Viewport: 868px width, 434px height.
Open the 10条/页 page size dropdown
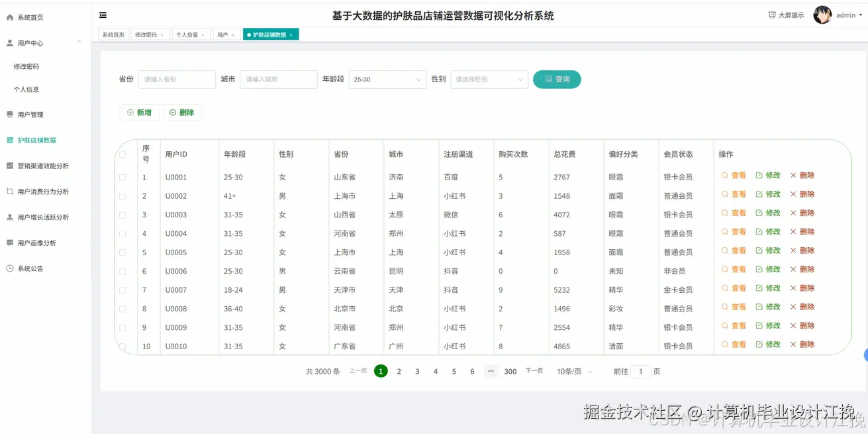[574, 372]
